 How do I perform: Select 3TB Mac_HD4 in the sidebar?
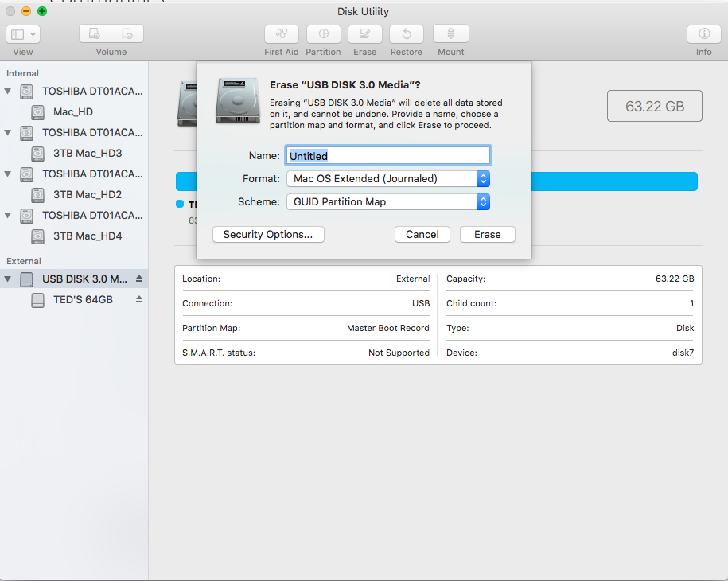coord(87,236)
